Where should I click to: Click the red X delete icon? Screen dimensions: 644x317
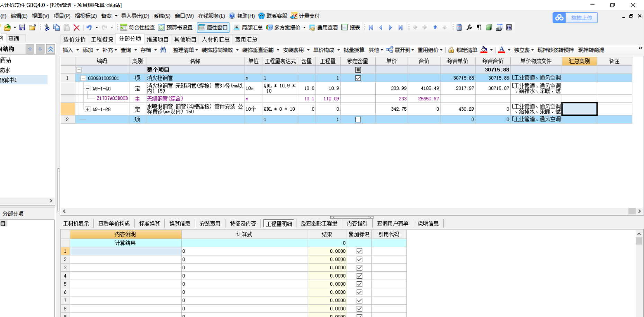(77, 28)
